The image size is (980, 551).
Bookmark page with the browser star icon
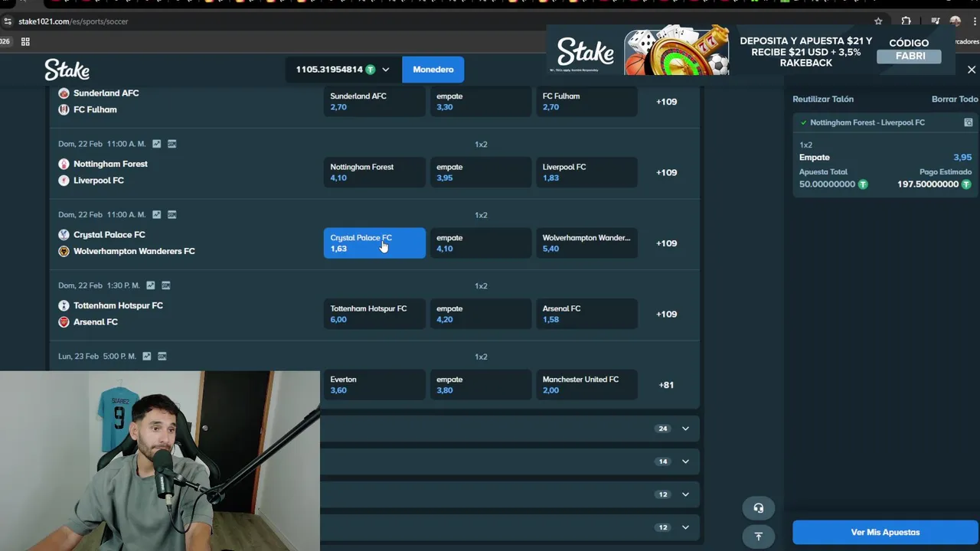878,21
